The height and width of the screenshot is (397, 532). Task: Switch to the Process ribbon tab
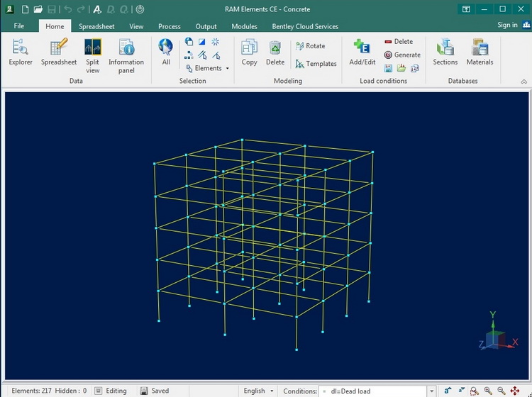click(170, 26)
